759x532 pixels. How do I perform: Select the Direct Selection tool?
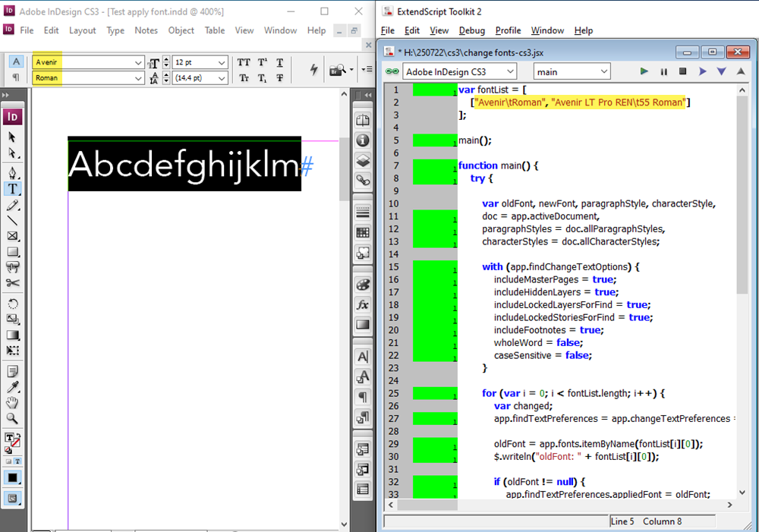pyautogui.click(x=12, y=153)
